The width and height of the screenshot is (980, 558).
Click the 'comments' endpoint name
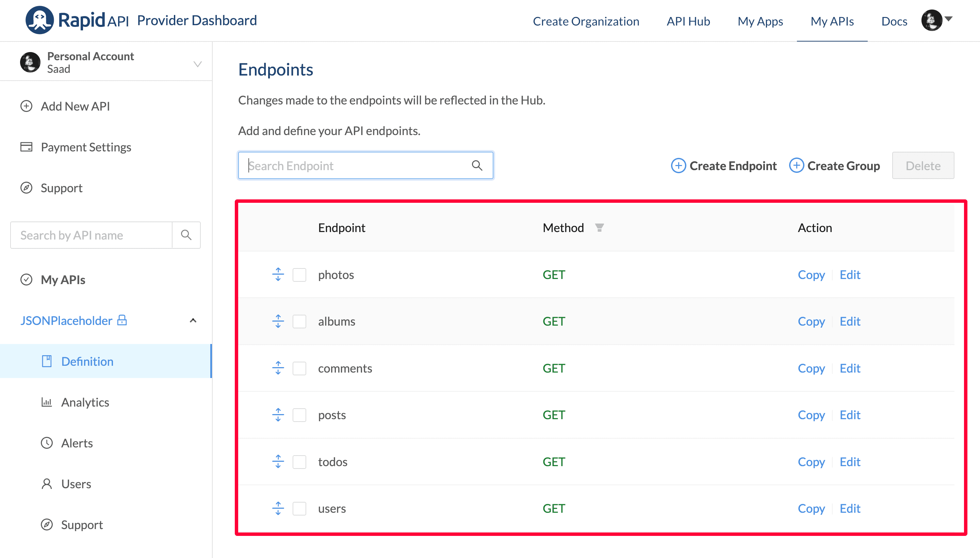[345, 368]
